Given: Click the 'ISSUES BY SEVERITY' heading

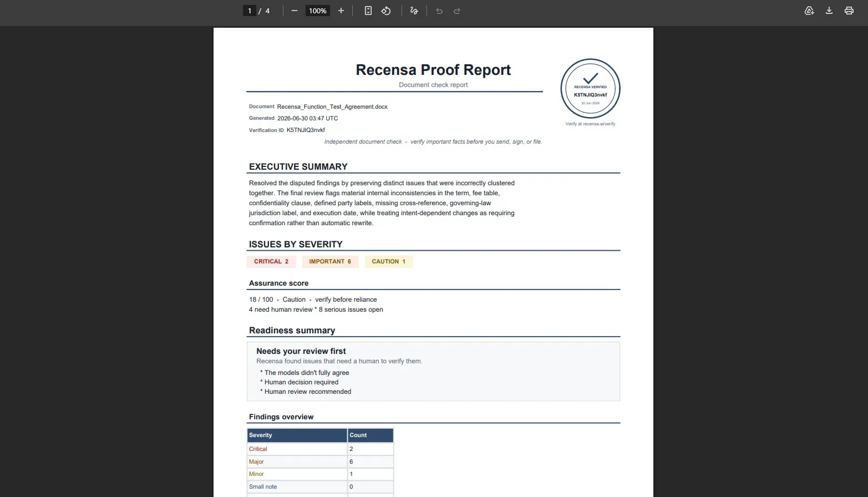Looking at the screenshot, I should tap(296, 244).
